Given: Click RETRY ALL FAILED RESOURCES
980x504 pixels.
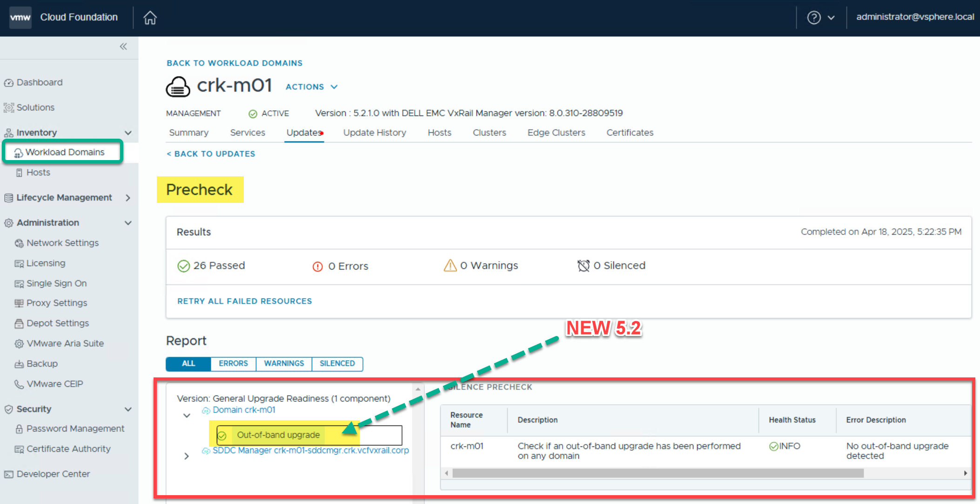Looking at the screenshot, I should 244,301.
